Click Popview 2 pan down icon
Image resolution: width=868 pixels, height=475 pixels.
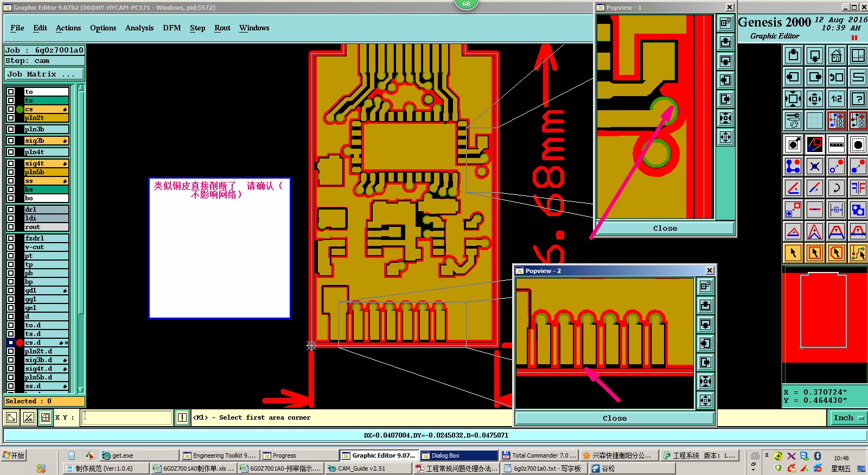point(705,324)
